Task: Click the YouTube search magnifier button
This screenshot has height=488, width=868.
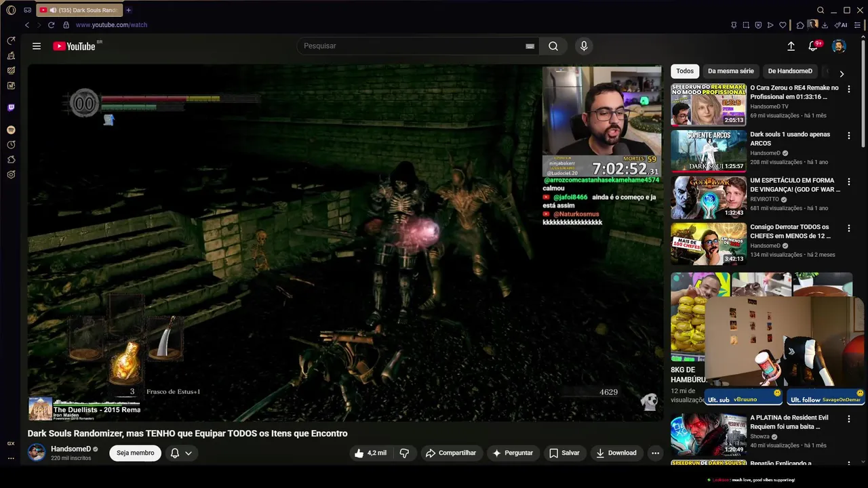Action: click(x=553, y=46)
